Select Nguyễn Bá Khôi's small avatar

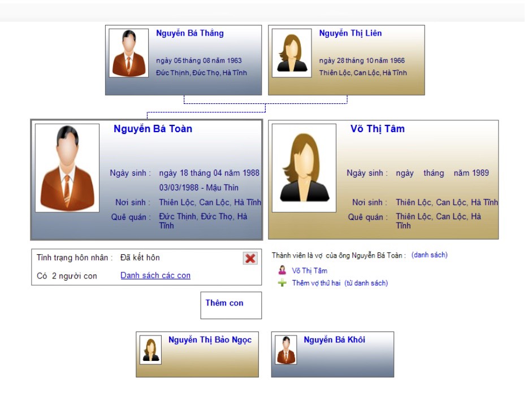(x=286, y=350)
